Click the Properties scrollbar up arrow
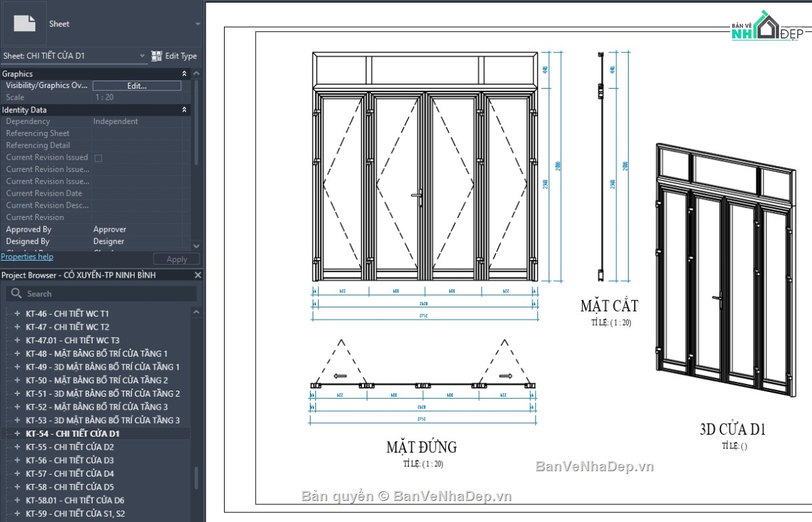 pyautogui.click(x=196, y=74)
